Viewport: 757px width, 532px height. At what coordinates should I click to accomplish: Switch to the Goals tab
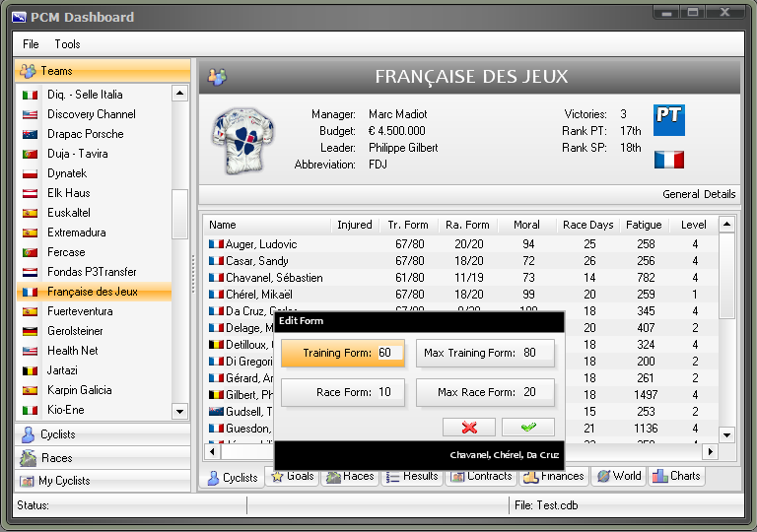pyautogui.click(x=293, y=477)
